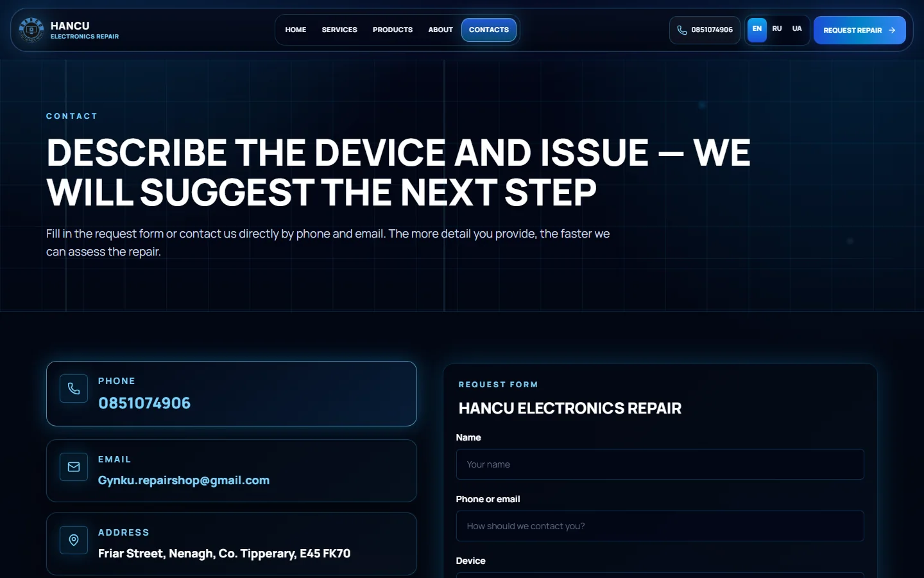Viewport: 924px width, 578px height.
Task: Call the large 0851074906 number in Phone card
Action: coord(144,403)
